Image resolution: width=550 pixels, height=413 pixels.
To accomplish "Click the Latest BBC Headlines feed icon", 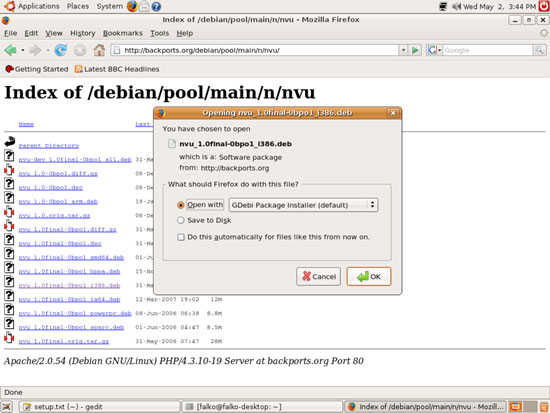I will click(79, 69).
